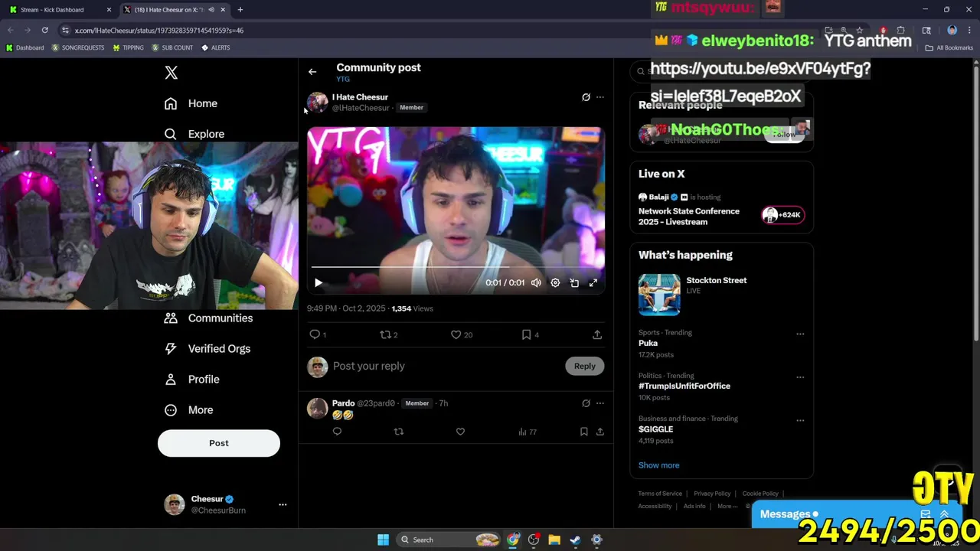The height and width of the screenshot is (551, 980).
Task: Open Windows Start menu
Action: point(383,540)
